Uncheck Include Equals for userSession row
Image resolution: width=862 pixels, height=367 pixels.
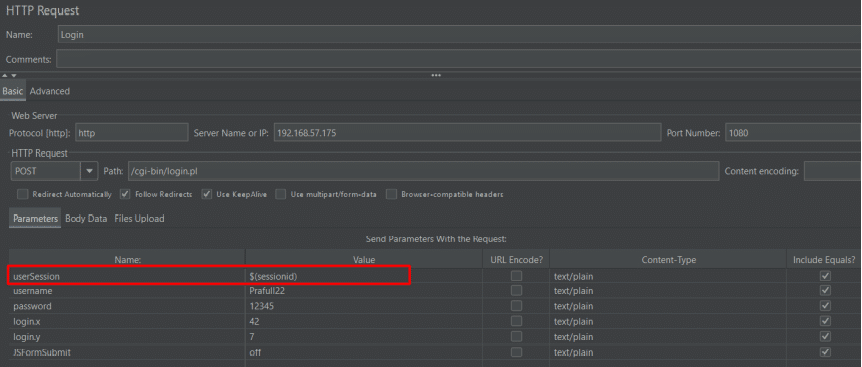point(825,276)
